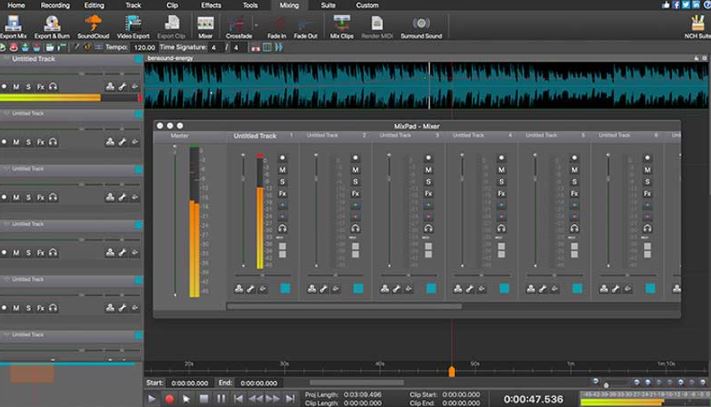Viewport: 711px width, 407px height.
Task: Click the orange playhead marker on the timeline
Action: coord(452,372)
